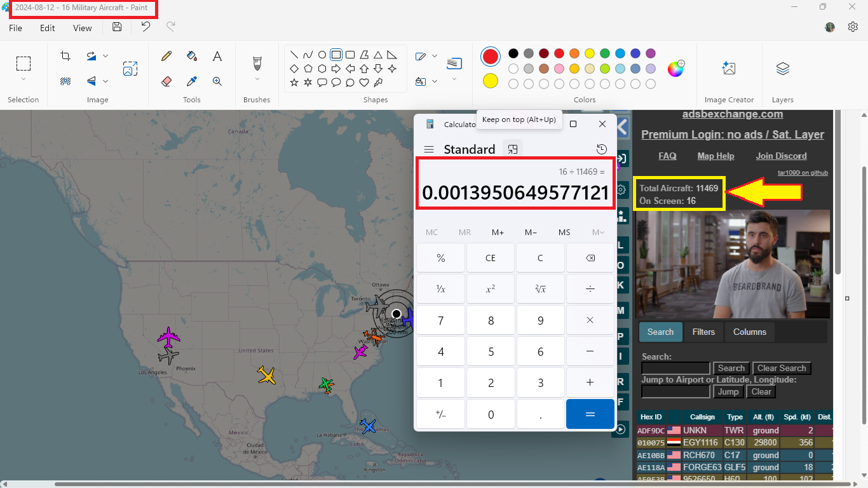Open Paint settings gear
868x488 pixels.
853,27
